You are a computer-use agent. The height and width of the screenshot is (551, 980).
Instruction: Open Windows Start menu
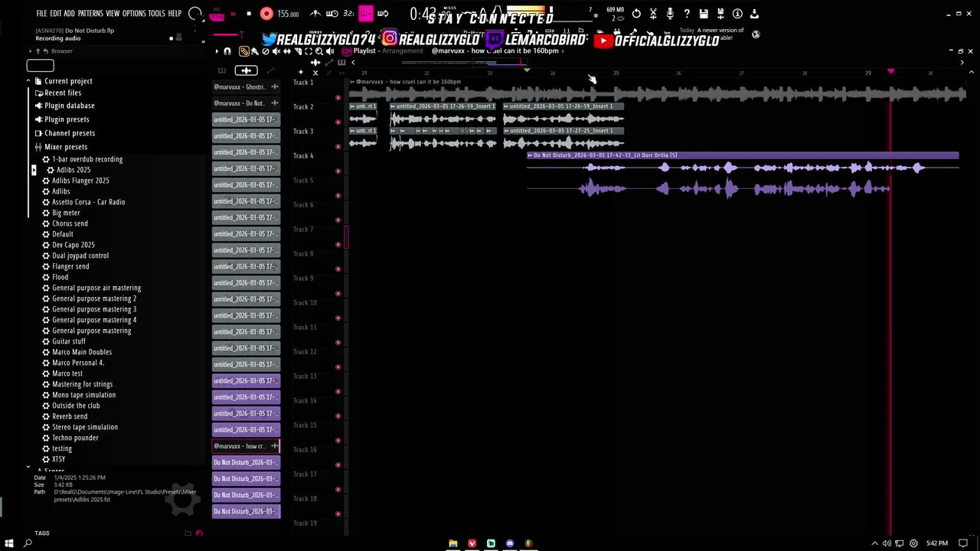coord(9,543)
